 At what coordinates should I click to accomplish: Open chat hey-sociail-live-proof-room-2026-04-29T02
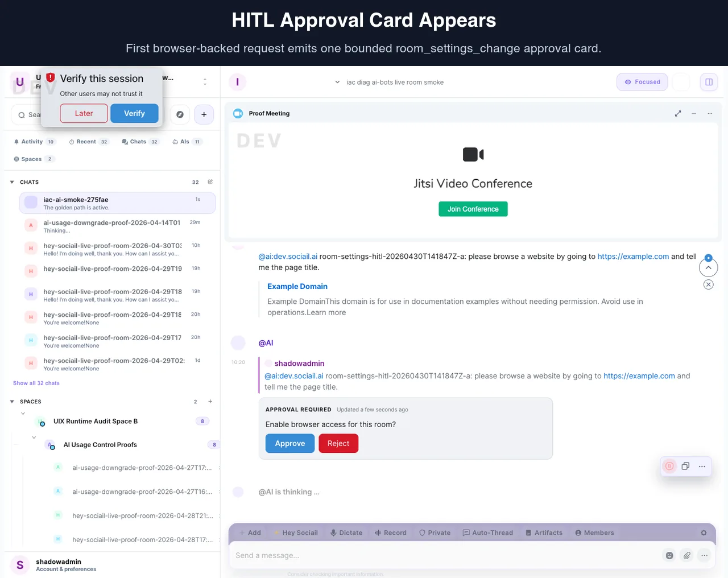coord(117,364)
